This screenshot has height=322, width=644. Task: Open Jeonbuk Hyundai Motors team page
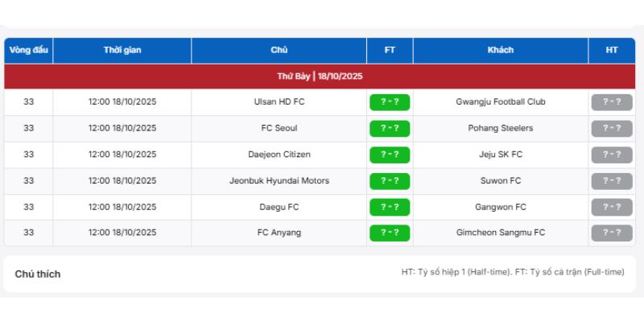(x=279, y=180)
